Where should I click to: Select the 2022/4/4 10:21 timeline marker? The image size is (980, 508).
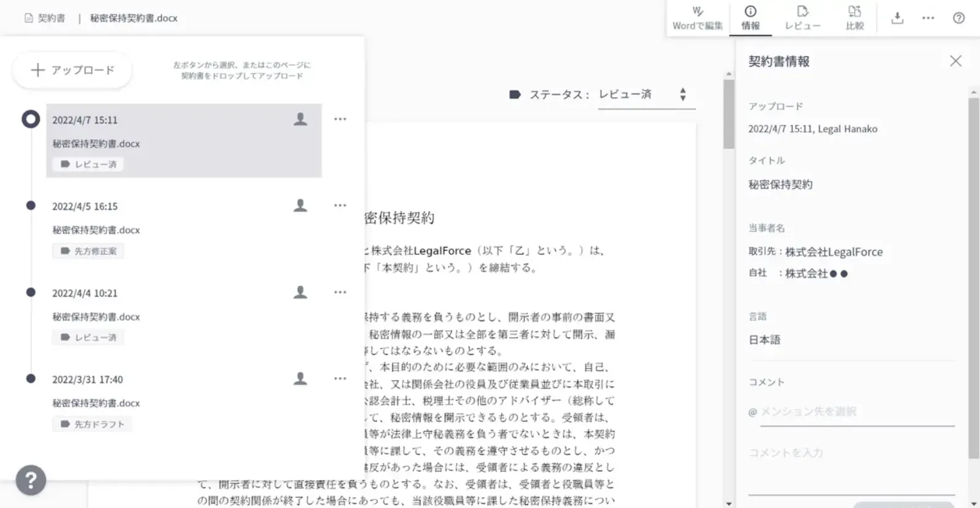(x=31, y=293)
